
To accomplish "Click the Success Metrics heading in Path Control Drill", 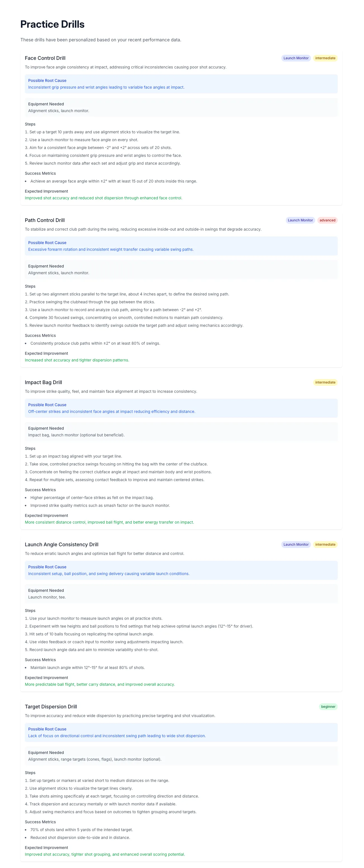I will 41,335.
